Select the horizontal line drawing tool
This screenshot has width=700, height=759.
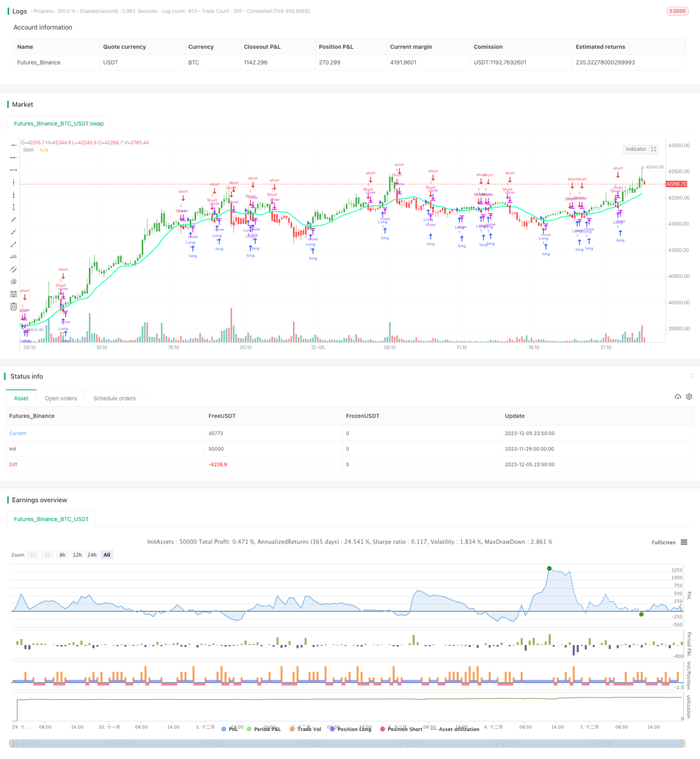pos(13,145)
